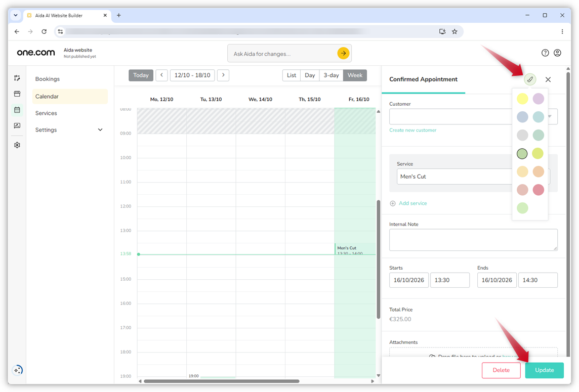Image resolution: width=579 pixels, height=392 pixels.
Task: Go back in the browser
Action: point(17,32)
